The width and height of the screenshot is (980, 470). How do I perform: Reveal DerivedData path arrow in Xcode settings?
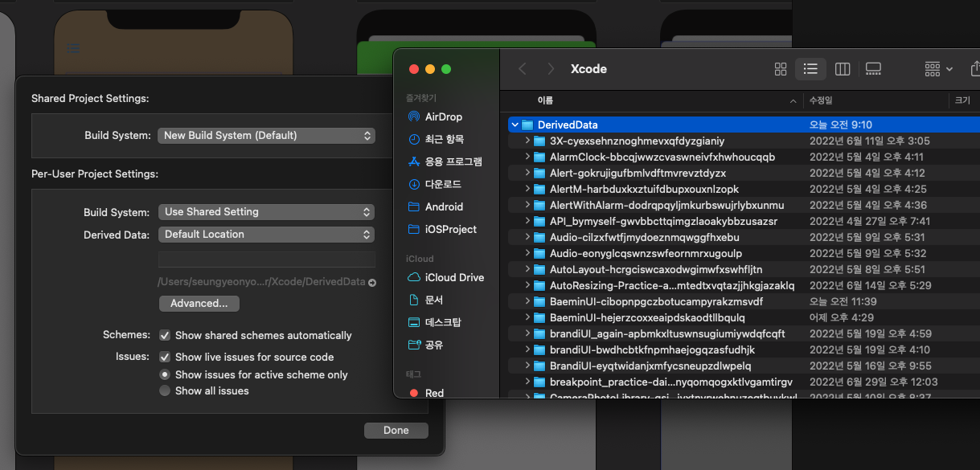372,283
